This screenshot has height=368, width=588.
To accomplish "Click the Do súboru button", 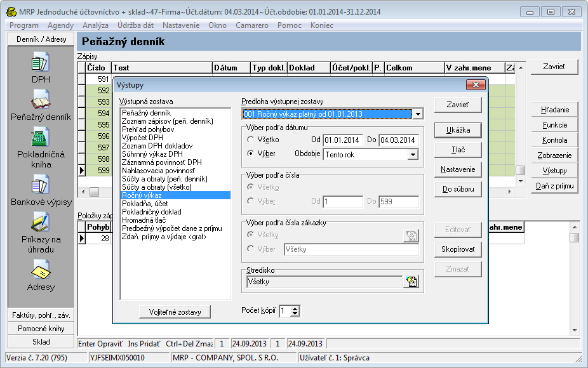I will pos(457,189).
